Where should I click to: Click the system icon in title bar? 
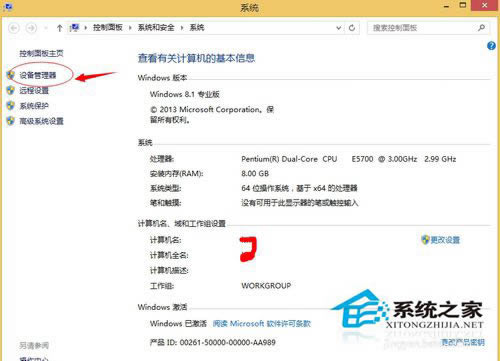click(x=8, y=6)
